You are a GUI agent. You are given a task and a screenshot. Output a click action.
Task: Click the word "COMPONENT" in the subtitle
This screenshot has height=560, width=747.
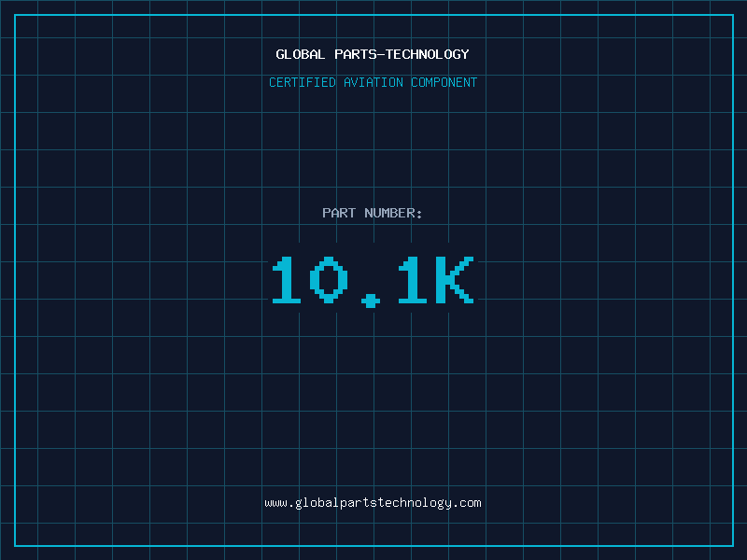pos(444,82)
